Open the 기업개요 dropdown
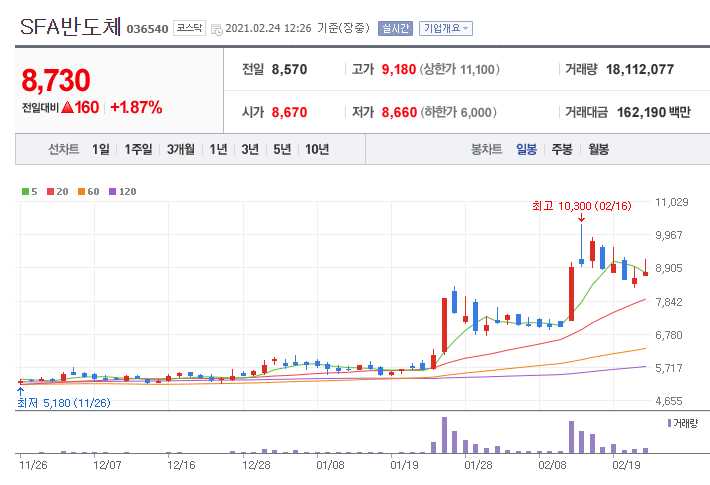Image resolution: width=710 pixels, height=485 pixels. tap(446, 29)
